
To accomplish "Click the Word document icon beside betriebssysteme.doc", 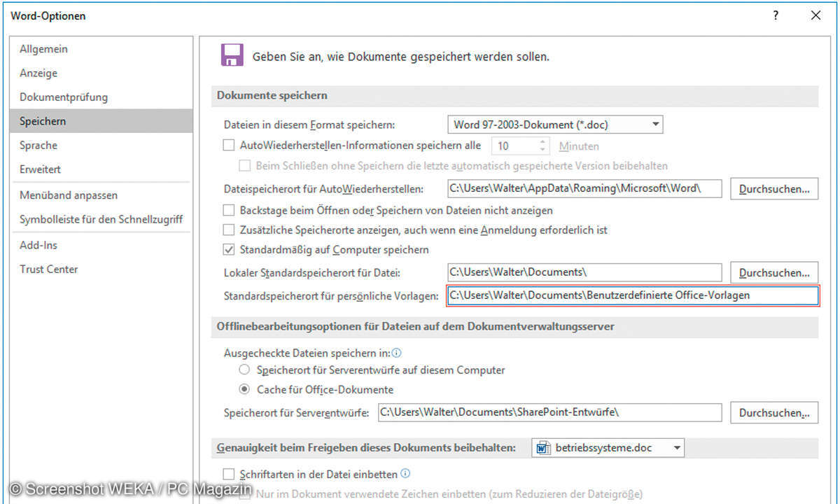I will (x=543, y=448).
